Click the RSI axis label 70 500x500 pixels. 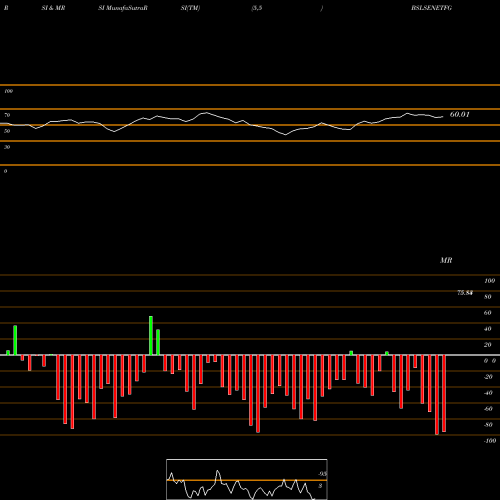7,115
